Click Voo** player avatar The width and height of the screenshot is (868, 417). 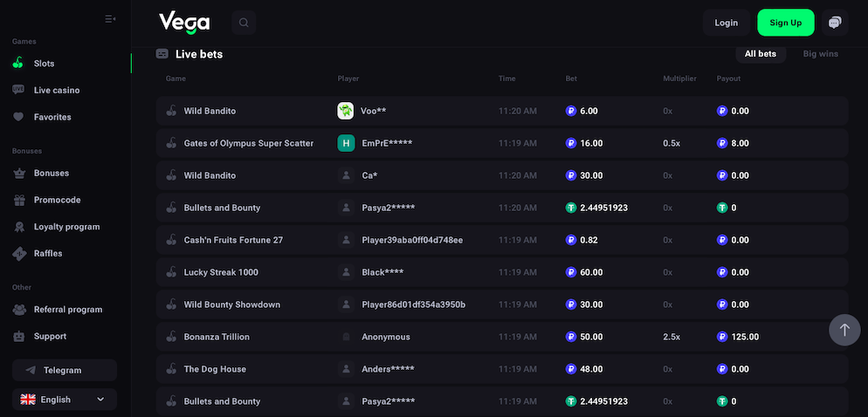(346, 111)
